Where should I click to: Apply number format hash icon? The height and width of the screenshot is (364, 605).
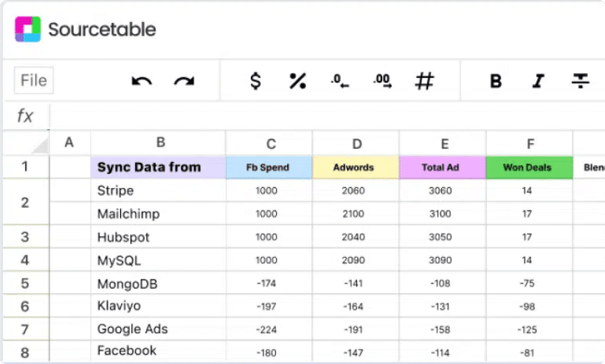pos(424,81)
